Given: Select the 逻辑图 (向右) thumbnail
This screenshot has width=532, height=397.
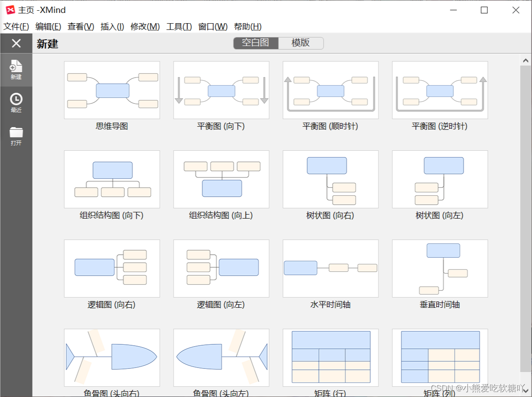Looking at the screenshot, I should 112,269.
